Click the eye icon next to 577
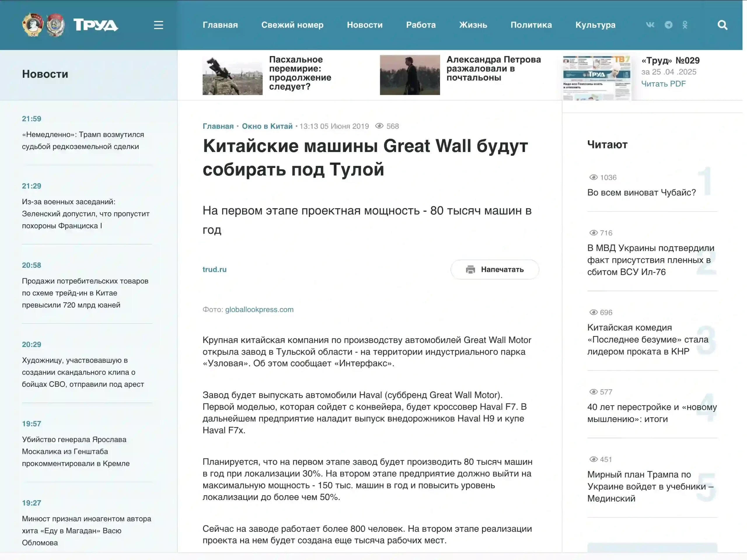747x560 pixels. click(593, 391)
